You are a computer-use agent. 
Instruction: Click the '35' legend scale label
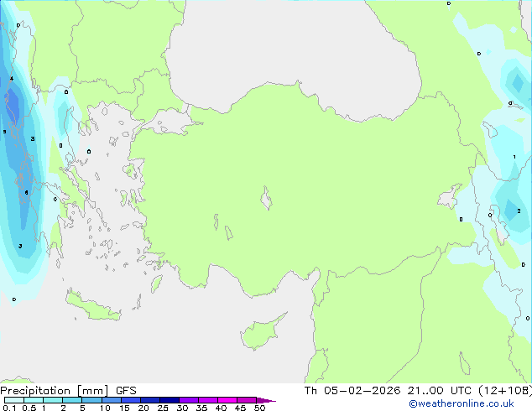tap(201, 408)
